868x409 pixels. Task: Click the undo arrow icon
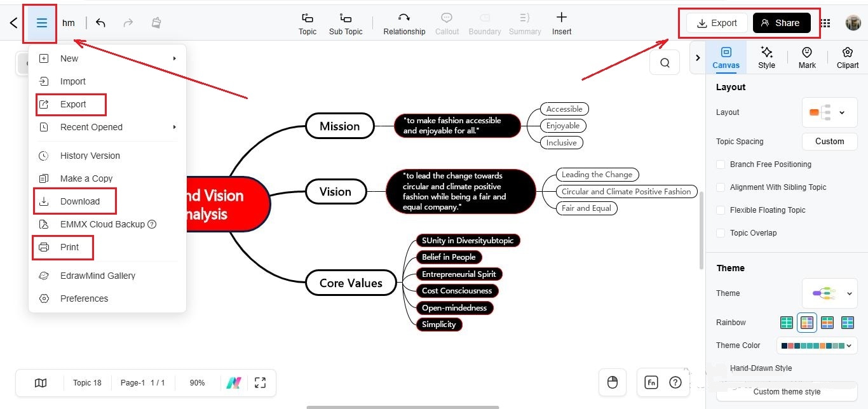tap(100, 23)
